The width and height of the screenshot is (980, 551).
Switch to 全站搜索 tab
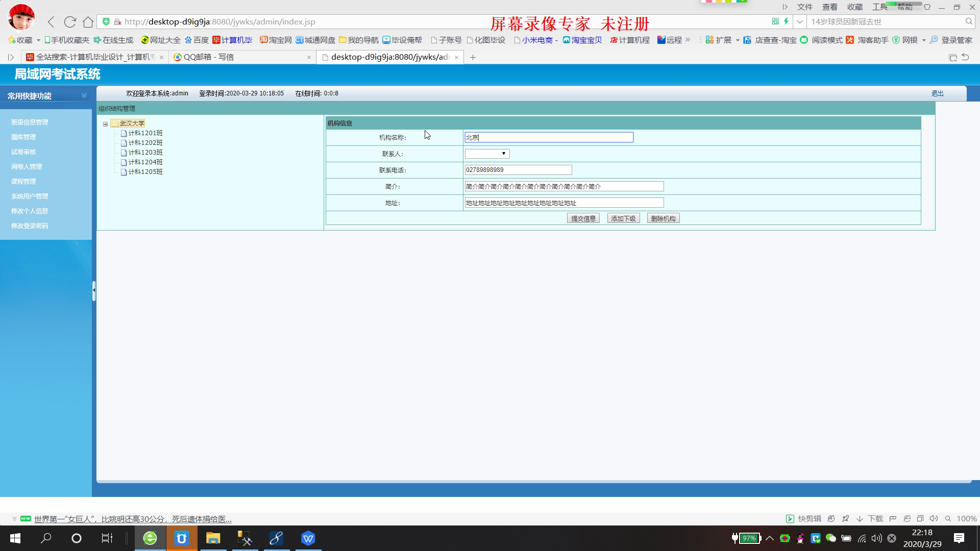[95, 57]
